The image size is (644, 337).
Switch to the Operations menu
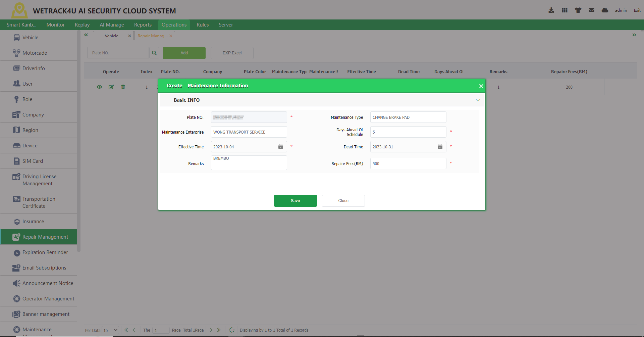click(174, 25)
